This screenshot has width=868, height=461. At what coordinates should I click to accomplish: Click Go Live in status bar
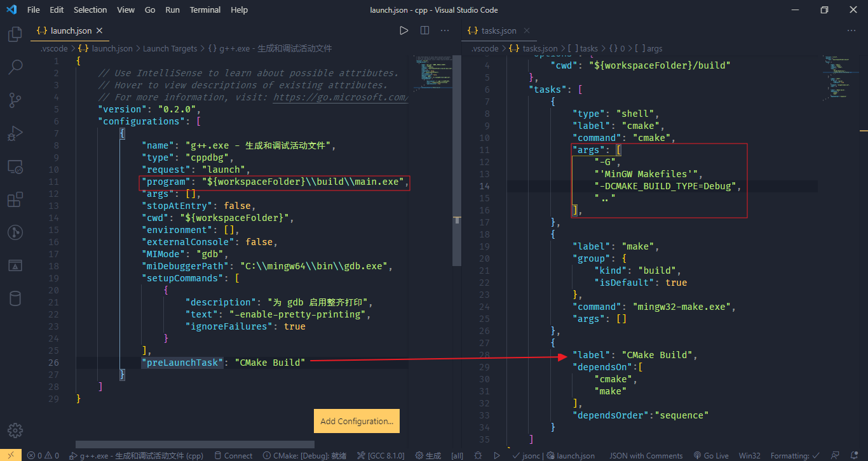[711, 455]
